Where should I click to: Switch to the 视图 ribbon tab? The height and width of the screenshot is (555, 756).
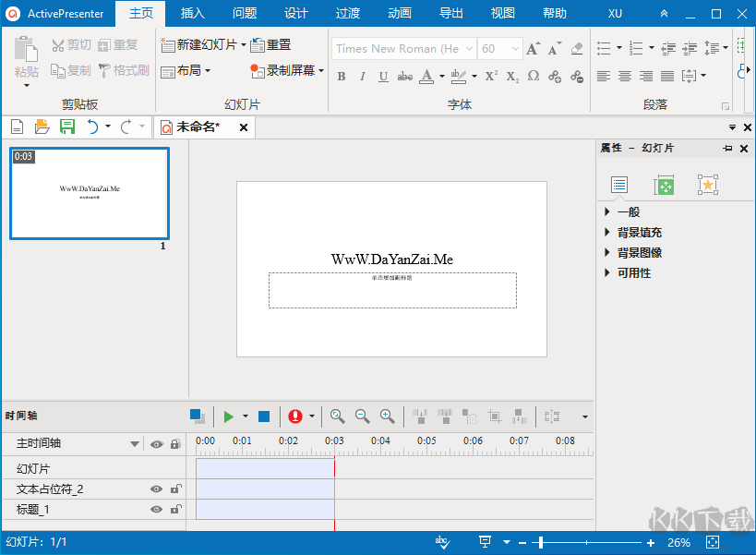501,13
